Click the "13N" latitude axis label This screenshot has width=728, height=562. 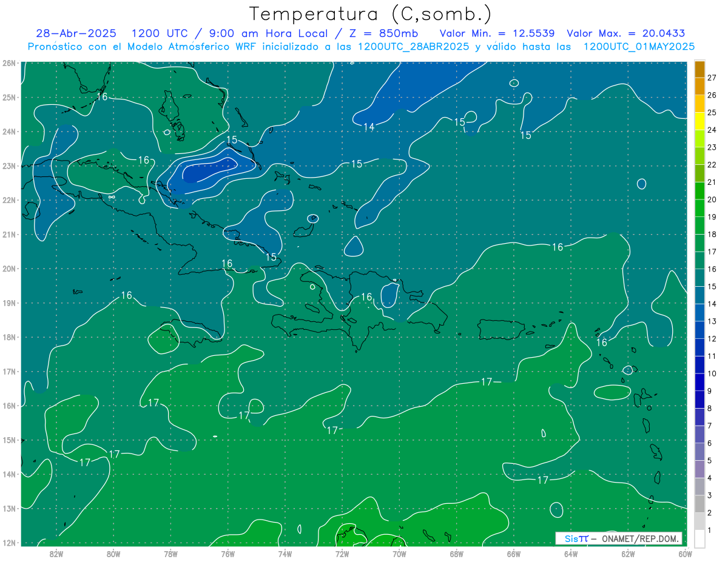pyautogui.click(x=8, y=508)
